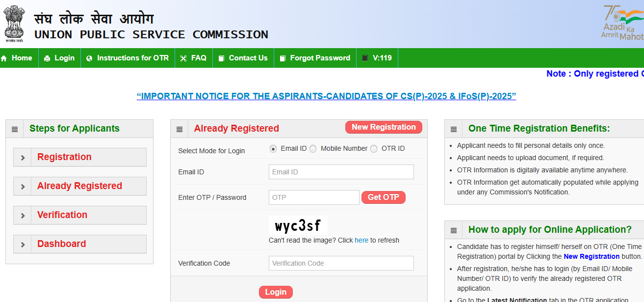Image resolution: width=644 pixels, height=302 pixels.
Task: Click the FAQ icon on the green navbar
Action: tap(184, 58)
